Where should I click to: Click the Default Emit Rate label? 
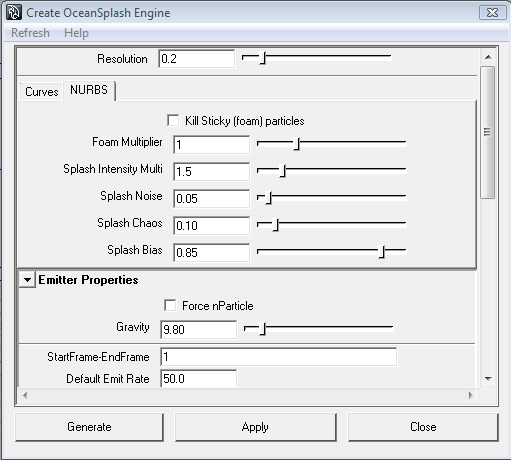click(x=108, y=379)
